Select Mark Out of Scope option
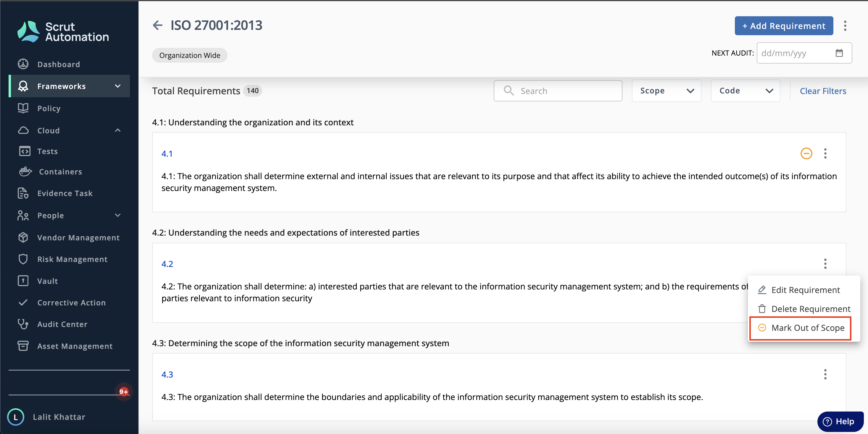This screenshot has width=868, height=434. 800,328
